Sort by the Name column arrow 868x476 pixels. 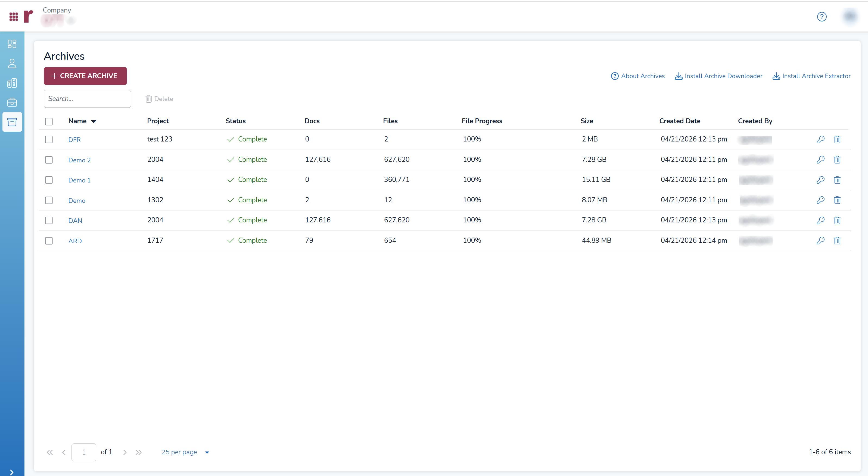(x=94, y=121)
